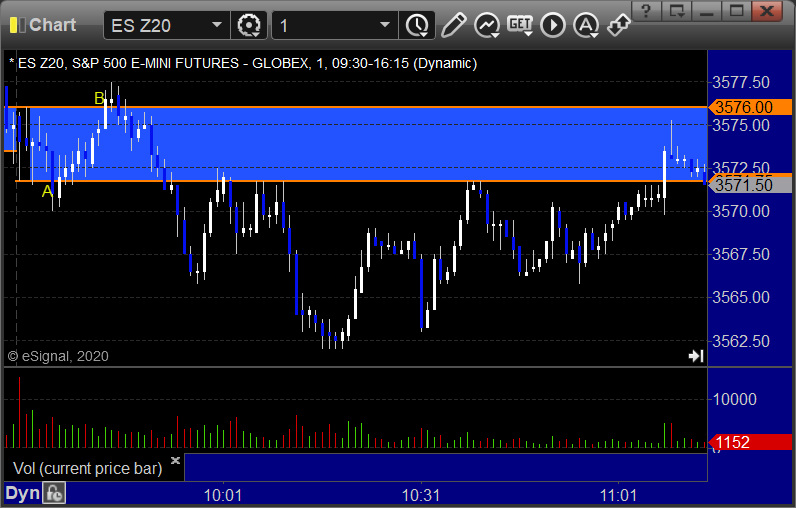Click the 3575.00 price axis label
This screenshot has width=796, height=508.
click(741, 125)
